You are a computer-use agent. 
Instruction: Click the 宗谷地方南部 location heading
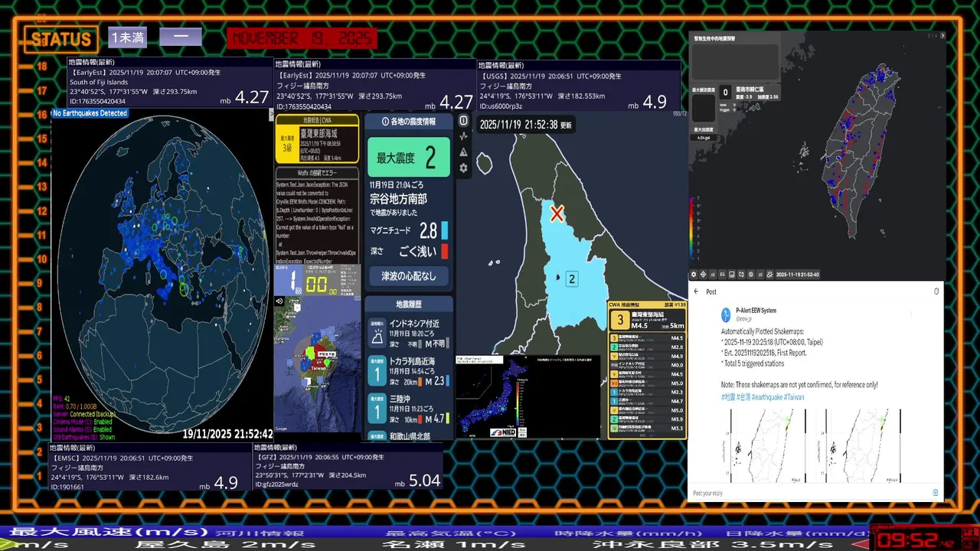398,199
